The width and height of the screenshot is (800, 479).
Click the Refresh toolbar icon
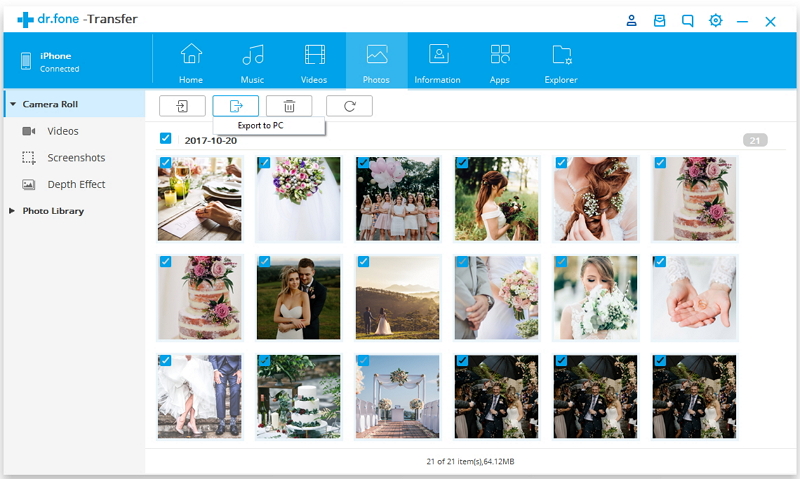349,106
